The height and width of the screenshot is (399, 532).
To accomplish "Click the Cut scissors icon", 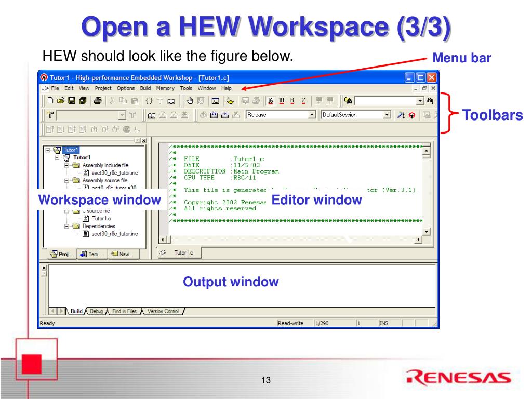I will point(112,100).
